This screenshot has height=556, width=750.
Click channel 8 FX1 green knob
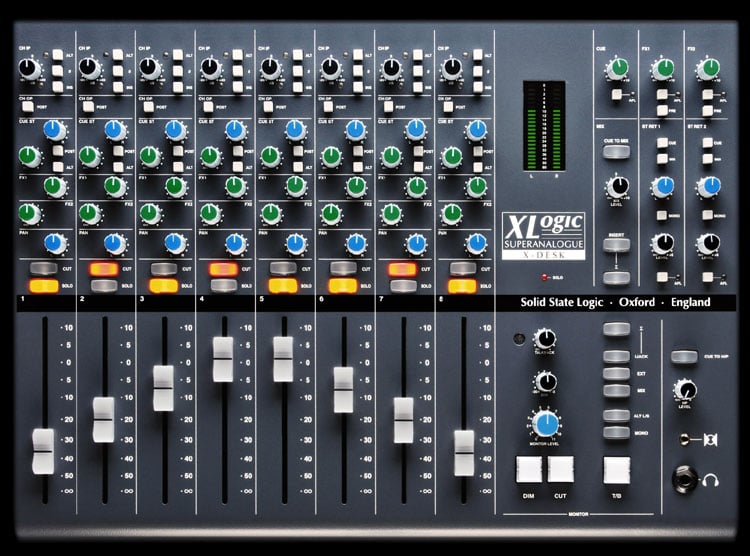click(476, 187)
